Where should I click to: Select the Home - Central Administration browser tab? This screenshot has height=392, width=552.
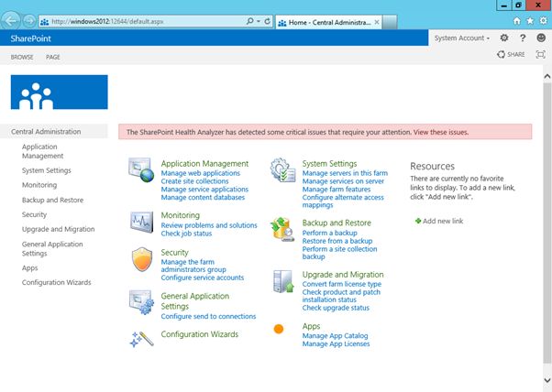coord(329,22)
